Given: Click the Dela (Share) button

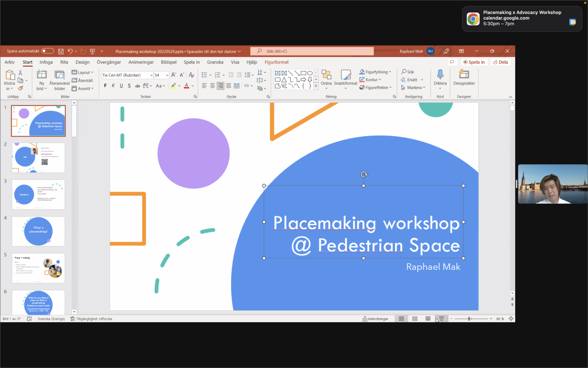Looking at the screenshot, I should coord(501,62).
